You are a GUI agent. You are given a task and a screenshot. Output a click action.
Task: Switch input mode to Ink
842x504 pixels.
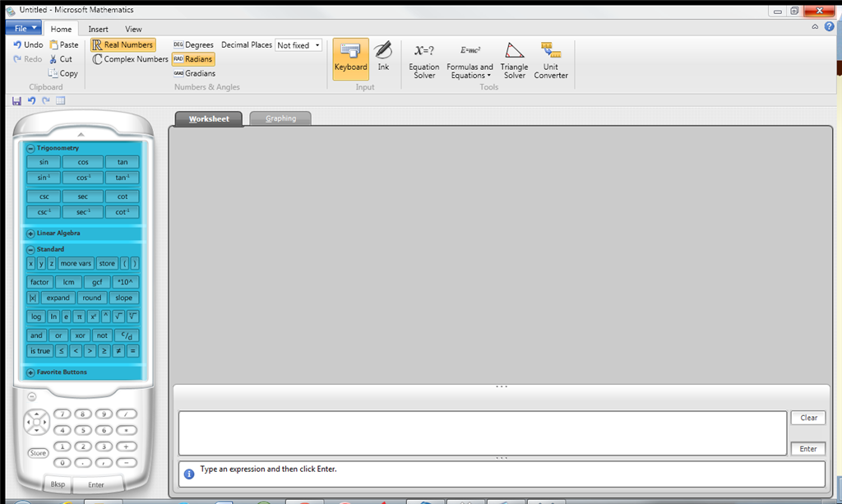(x=383, y=57)
